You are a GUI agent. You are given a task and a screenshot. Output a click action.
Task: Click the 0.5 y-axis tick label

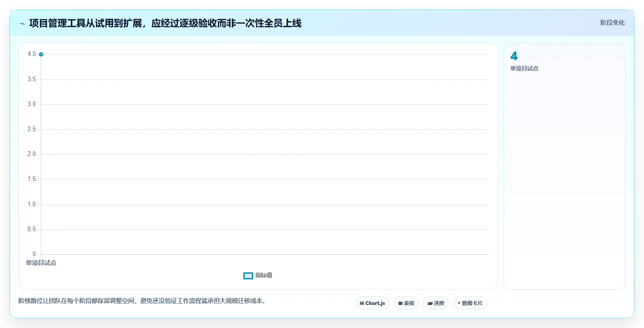[x=31, y=229]
